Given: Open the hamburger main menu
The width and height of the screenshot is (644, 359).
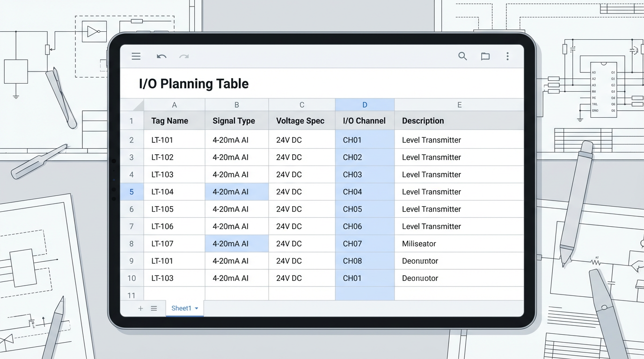Looking at the screenshot, I should [x=136, y=57].
